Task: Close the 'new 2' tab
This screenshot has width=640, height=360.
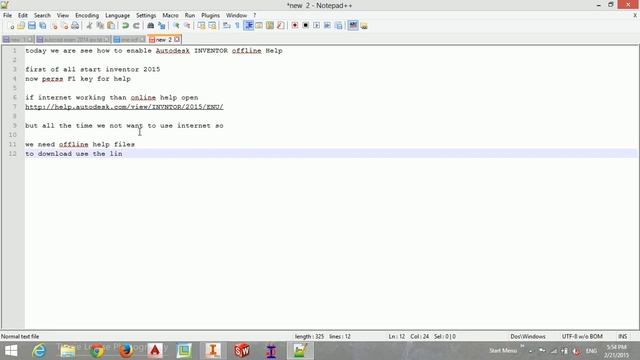Action: click(x=177, y=40)
